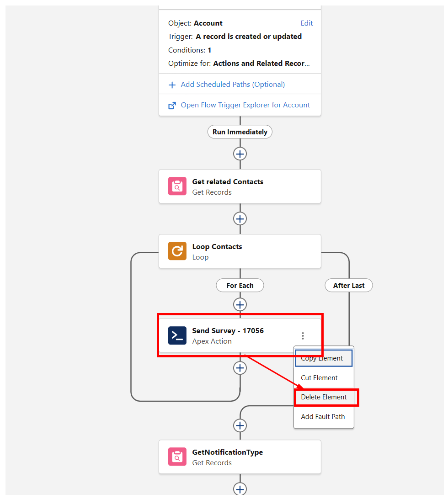448x499 pixels.
Task: Choose Copy Element from context menu
Action: coord(324,358)
